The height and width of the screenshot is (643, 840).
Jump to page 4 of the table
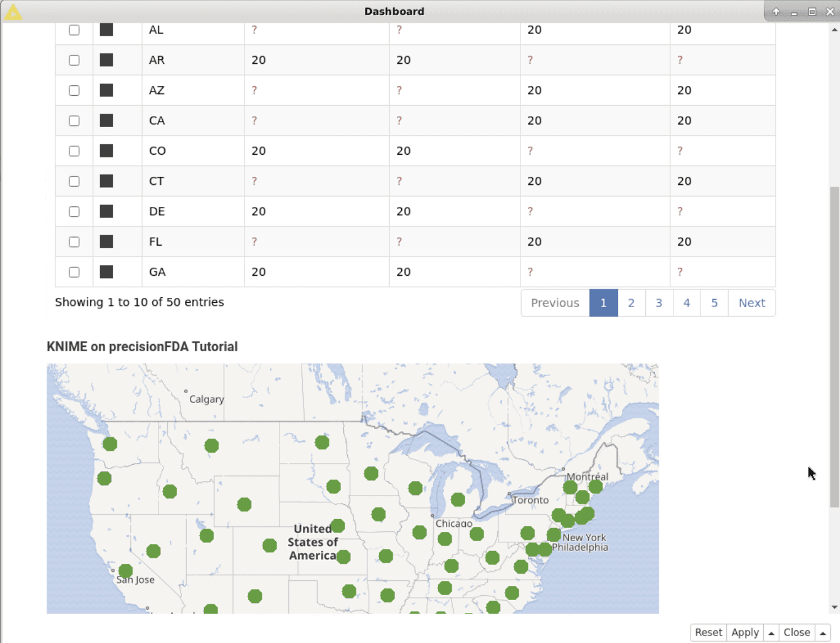click(x=686, y=303)
